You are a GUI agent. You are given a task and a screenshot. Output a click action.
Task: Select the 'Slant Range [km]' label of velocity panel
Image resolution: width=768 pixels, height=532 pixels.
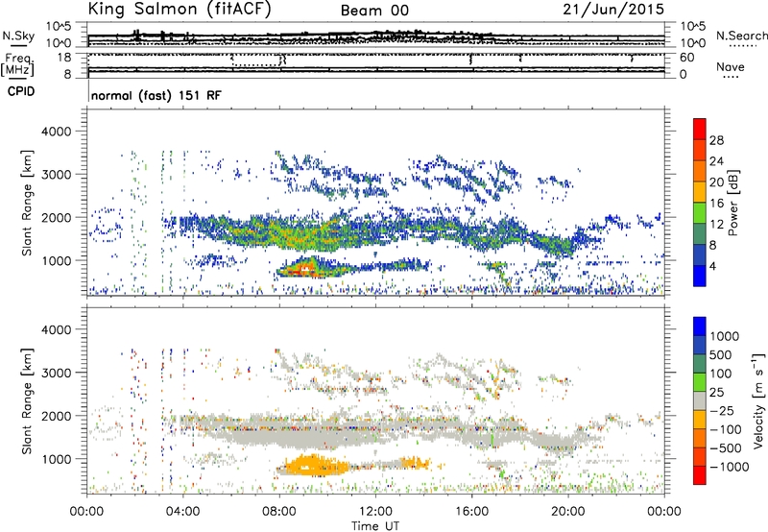[x=27, y=401]
